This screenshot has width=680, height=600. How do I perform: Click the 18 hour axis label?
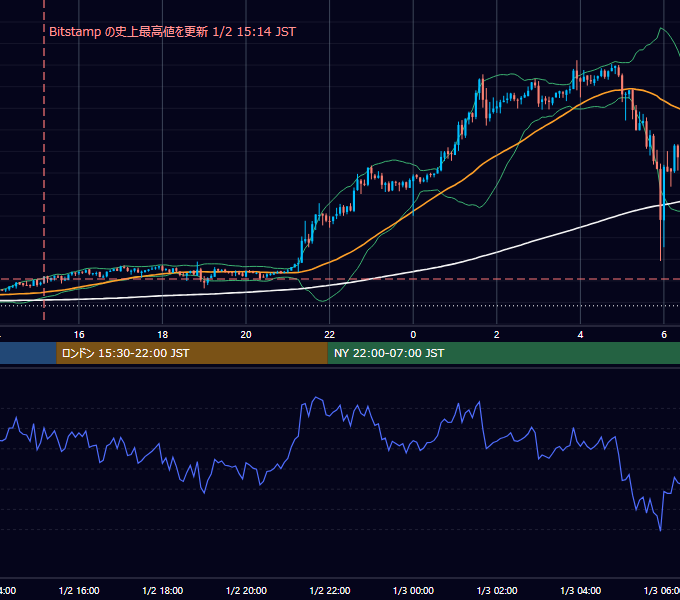(163, 335)
